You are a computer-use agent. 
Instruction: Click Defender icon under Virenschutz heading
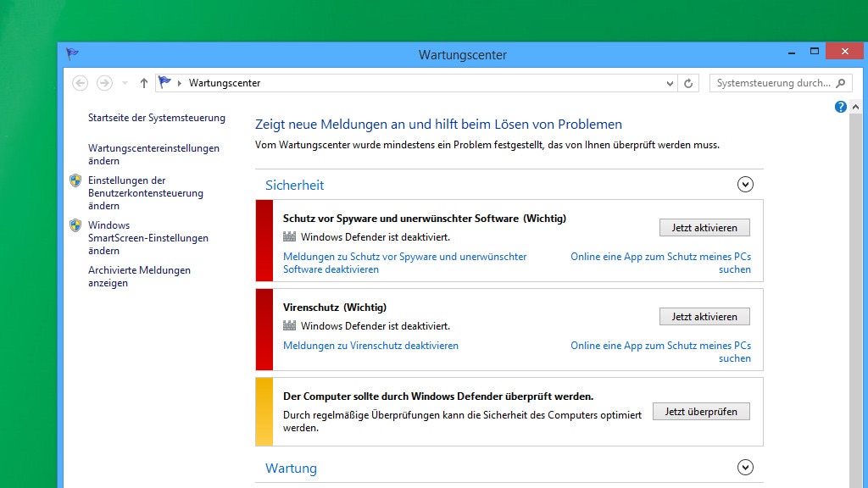(290, 326)
